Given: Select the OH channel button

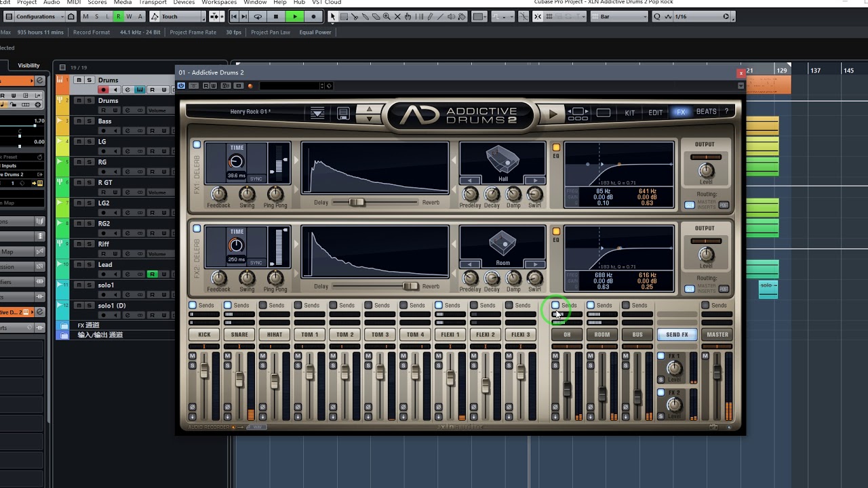Looking at the screenshot, I should [567, 334].
